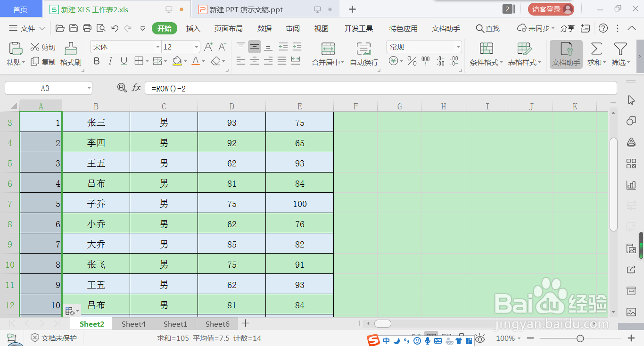Activate the find tool via 查找 magnifier

[x=488, y=28]
